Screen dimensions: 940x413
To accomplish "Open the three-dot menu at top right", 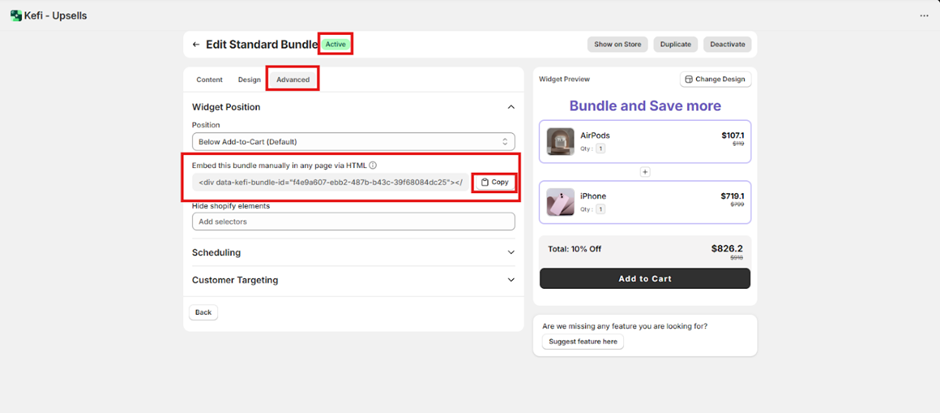I will (923, 15).
